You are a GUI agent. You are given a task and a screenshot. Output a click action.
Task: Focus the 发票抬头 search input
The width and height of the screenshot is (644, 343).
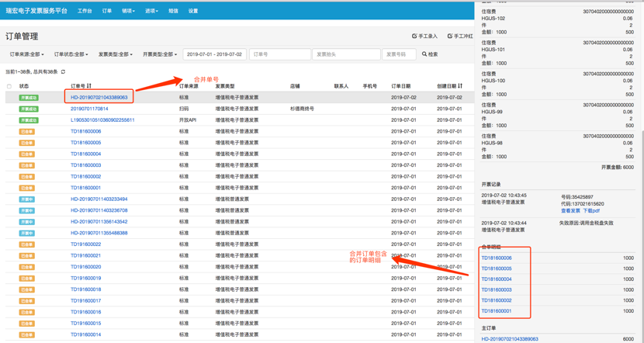(x=346, y=54)
